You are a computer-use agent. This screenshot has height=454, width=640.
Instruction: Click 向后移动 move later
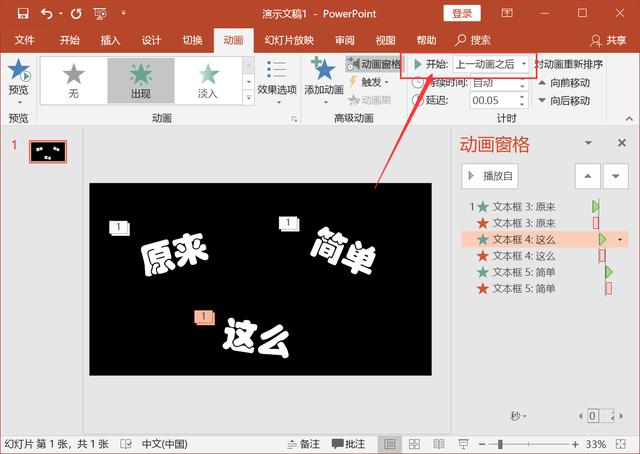pos(564,100)
